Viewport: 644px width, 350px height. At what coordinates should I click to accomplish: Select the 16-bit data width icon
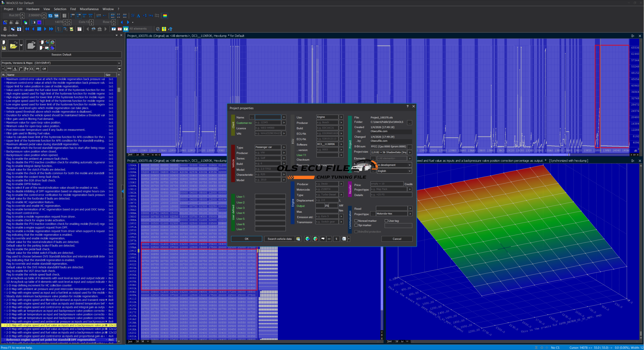tap(78, 16)
